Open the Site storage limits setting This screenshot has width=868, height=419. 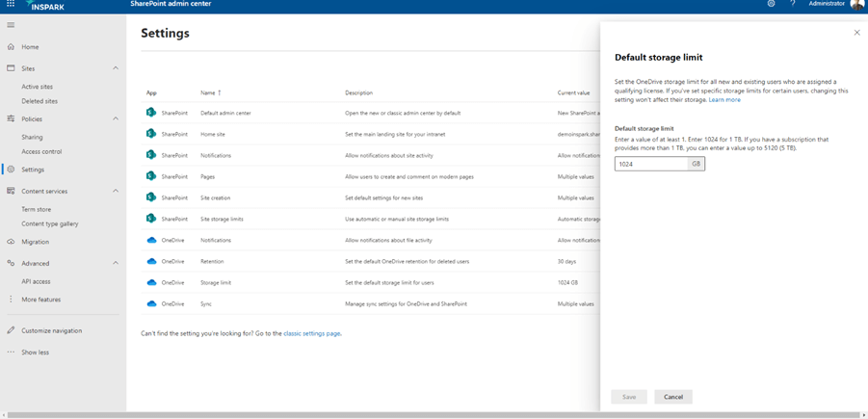click(222, 220)
